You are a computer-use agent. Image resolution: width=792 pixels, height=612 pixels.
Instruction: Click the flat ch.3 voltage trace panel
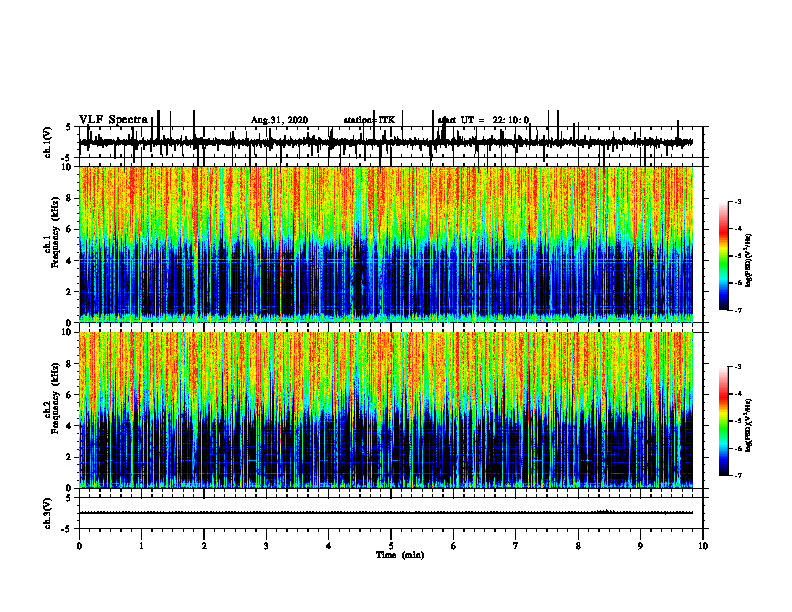point(391,513)
